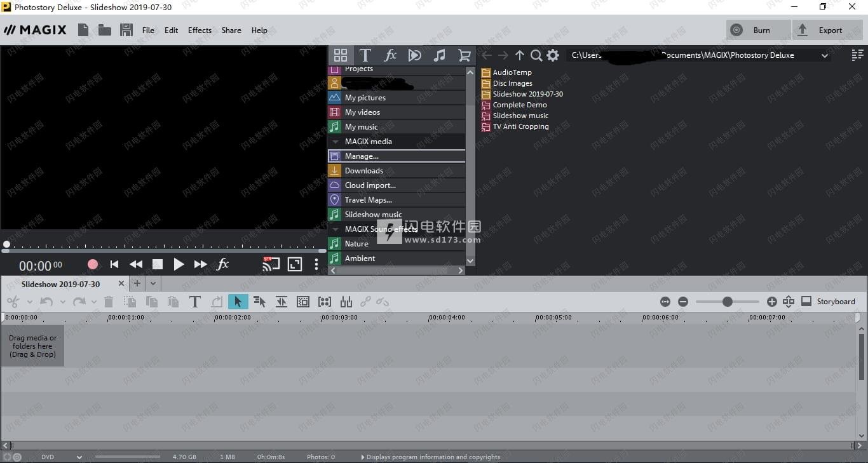Screen dimensions: 868x463
Task: Open the Titles (T) tab in media pool
Action: (x=365, y=55)
